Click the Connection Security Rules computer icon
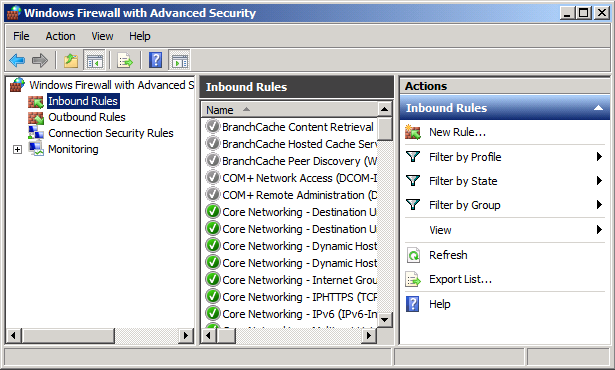The image size is (615, 370). coord(36,133)
